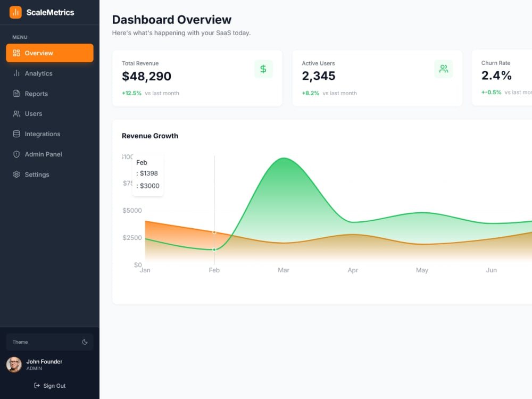Click the Theme label row
Viewport: 532px width, 399px height.
(49, 342)
